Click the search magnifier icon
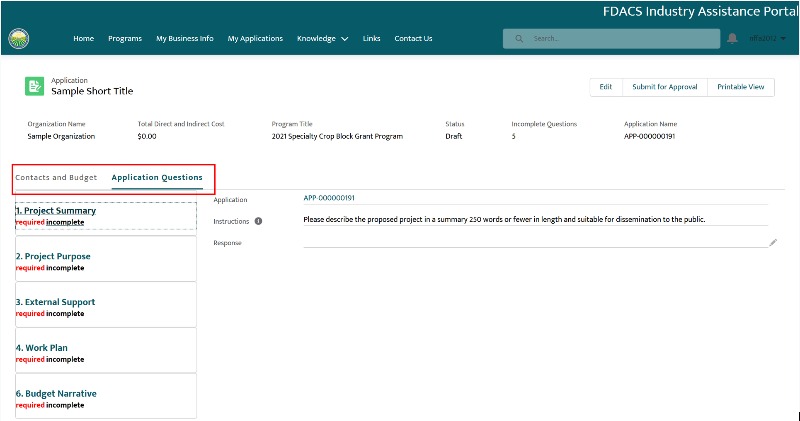Image resolution: width=800 pixels, height=421 pixels. [x=520, y=39]
